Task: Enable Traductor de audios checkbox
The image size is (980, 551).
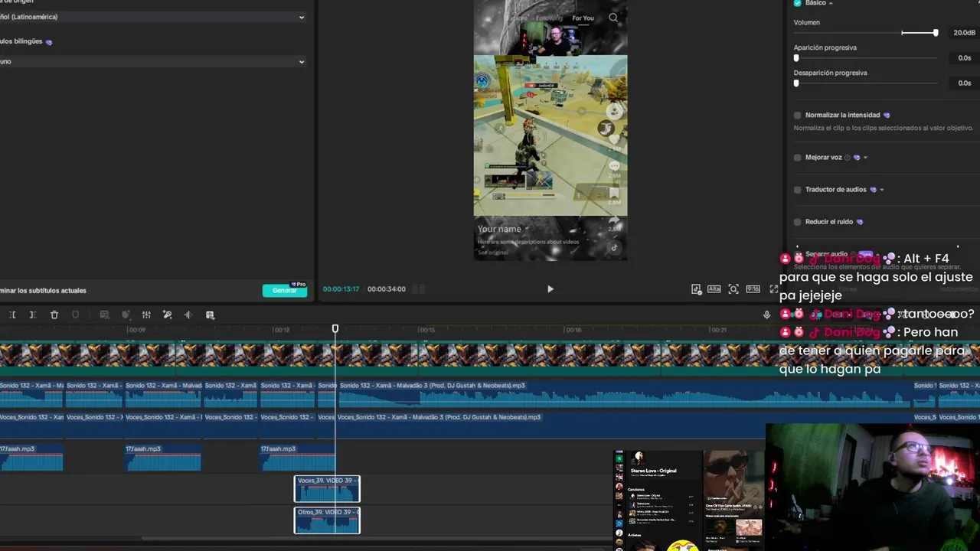Action: pyautogui.click(x=798, y=190)
